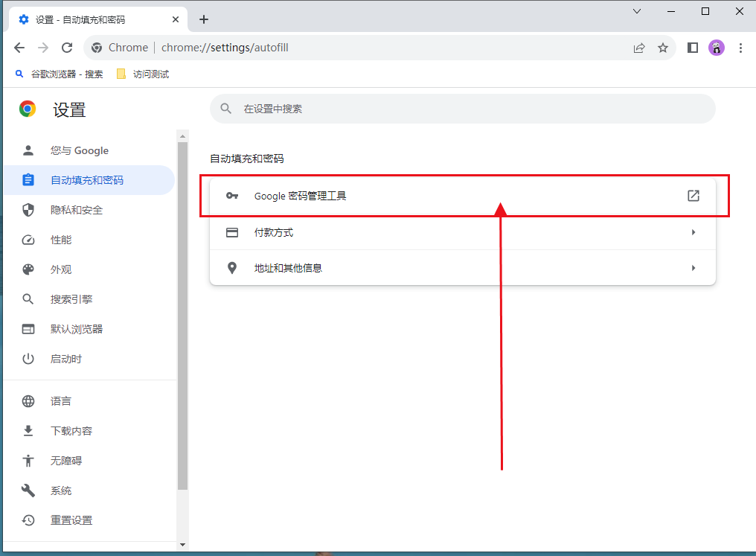Click the speedometer icon beside 性能
756x556 pixels.
click(x=28, y=240)
